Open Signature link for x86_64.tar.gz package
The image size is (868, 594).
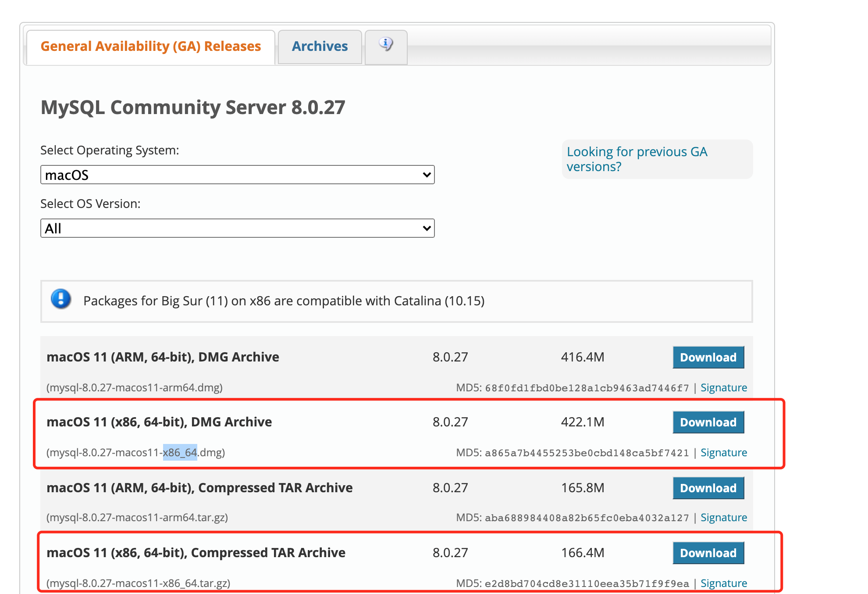click(x=723, y=583)
